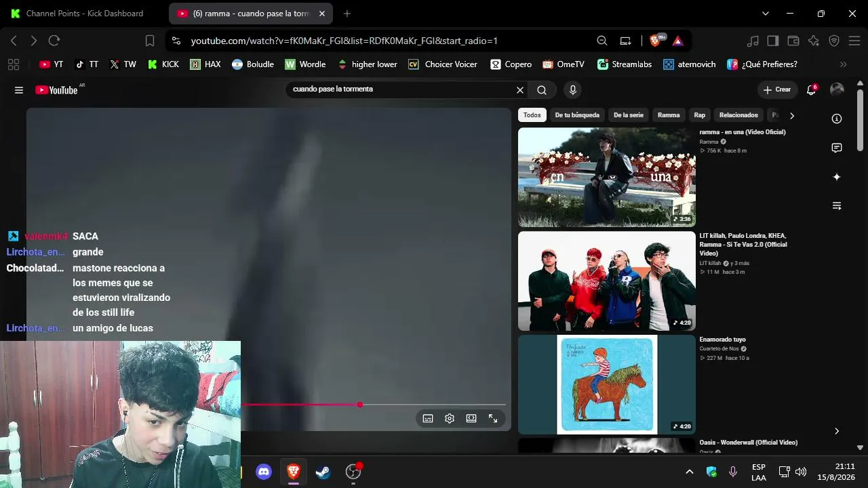Open Brave Rewards triangle icon
Viewport: 868px width, 488px height.
[x=677, y=41]
